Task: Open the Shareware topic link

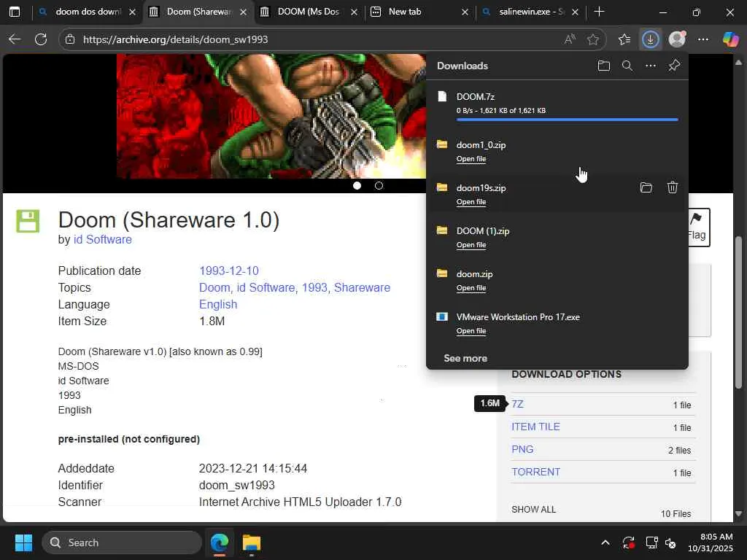Action: 362,287
